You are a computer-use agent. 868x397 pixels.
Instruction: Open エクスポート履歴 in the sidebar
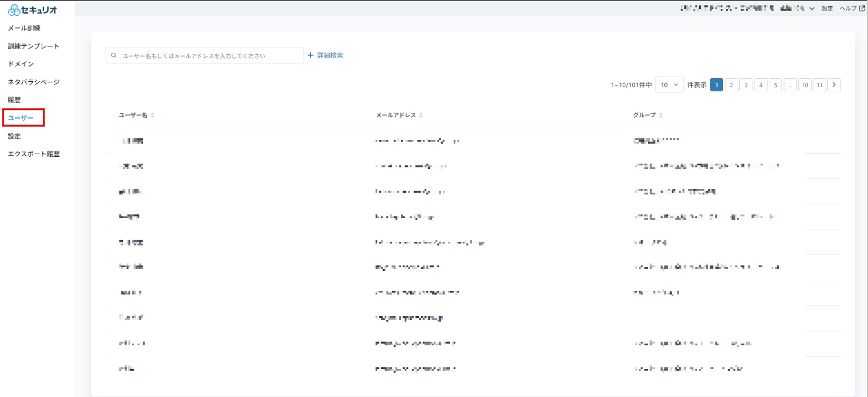coord(34,154)
